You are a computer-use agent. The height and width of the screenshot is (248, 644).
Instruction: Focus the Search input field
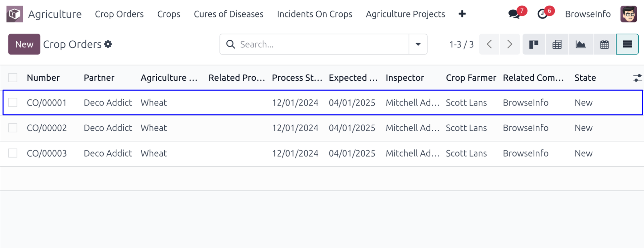(322, 44)
